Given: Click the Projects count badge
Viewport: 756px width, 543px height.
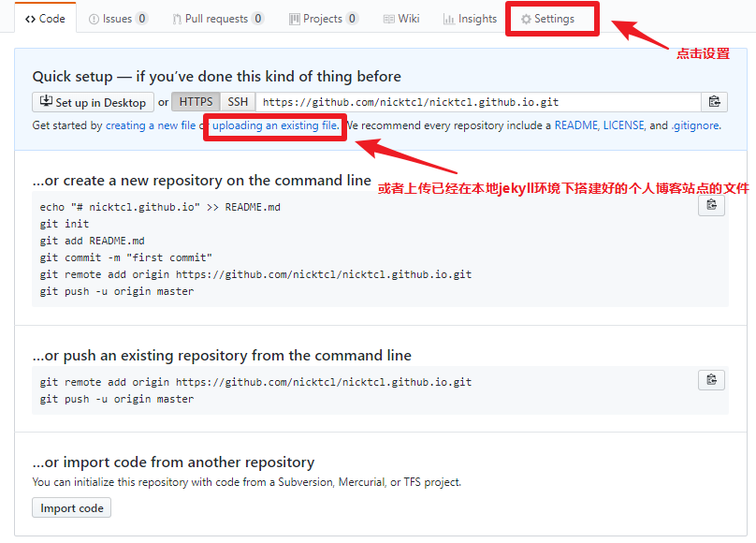Looking at the screenshot, I should [352, 19].
